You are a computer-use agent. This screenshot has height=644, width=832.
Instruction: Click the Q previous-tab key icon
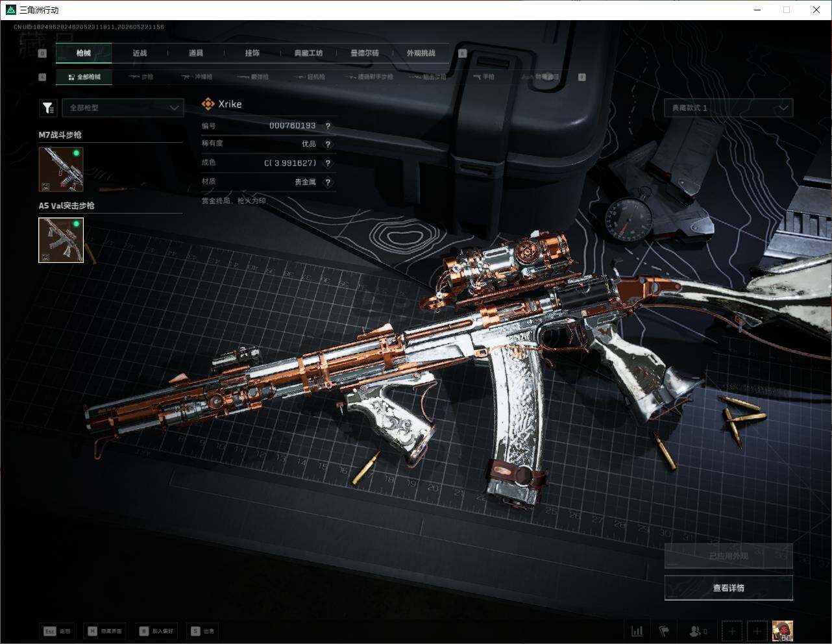43,53
